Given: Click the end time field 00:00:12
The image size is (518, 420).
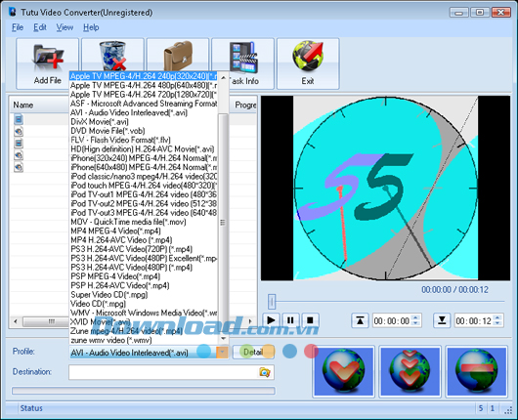Looking at the screenshot, I should (x=474, y=321).
